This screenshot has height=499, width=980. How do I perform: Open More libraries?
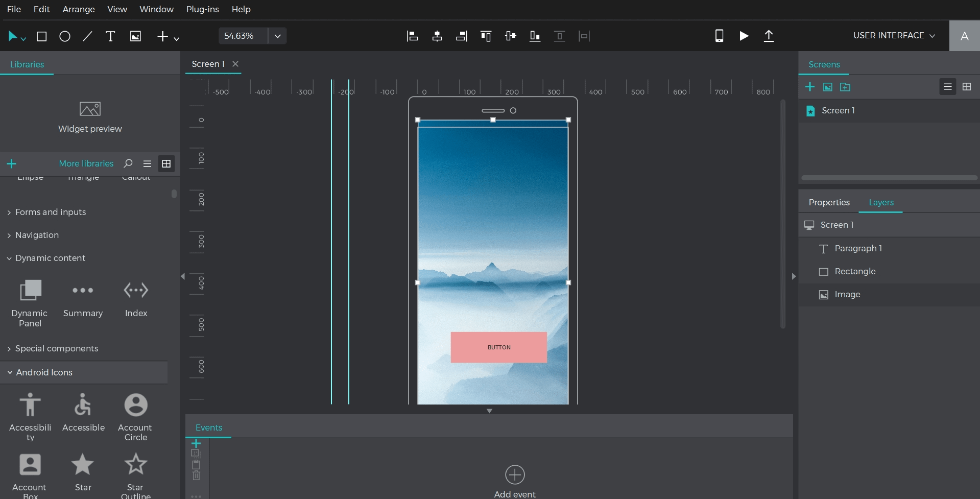[x=86, y=163]
